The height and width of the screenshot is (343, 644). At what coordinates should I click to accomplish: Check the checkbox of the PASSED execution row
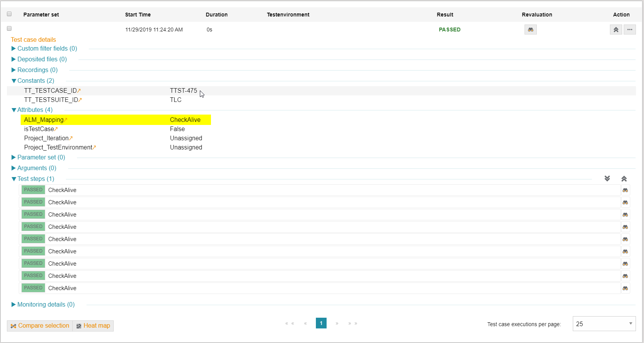click(x=9, y=28)
